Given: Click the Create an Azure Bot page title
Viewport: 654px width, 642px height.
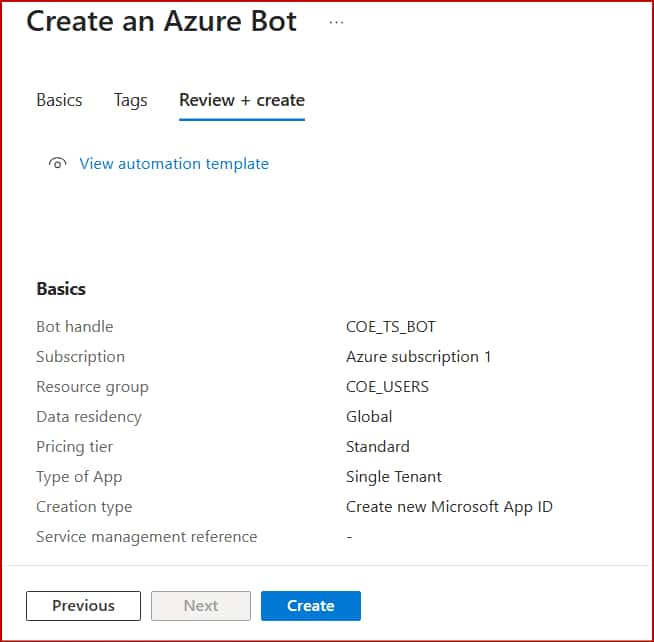Looking at the screenshot, I should pyautogui.click(x=161, y=22).
